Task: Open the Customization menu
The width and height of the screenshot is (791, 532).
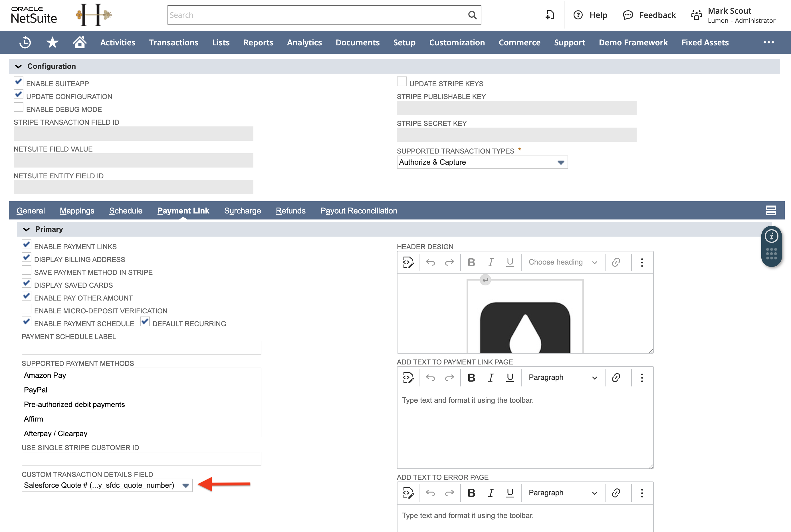Action: tap(457, 43)
